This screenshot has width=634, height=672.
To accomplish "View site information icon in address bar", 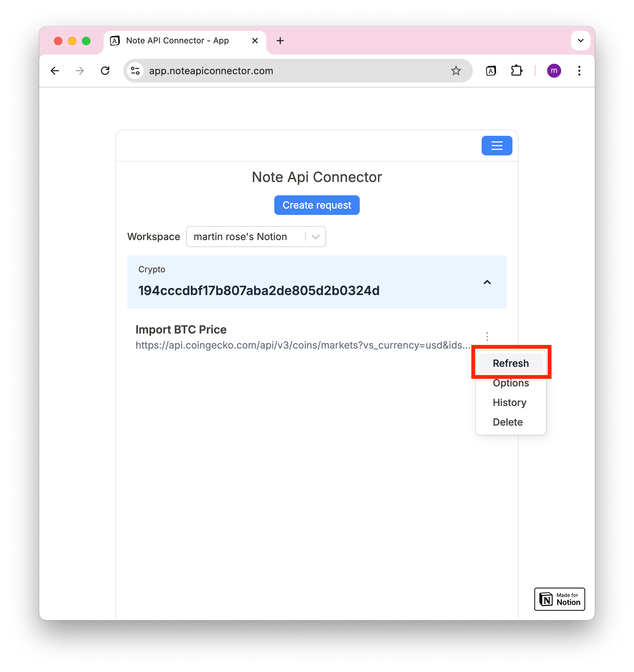I will 135,71.
